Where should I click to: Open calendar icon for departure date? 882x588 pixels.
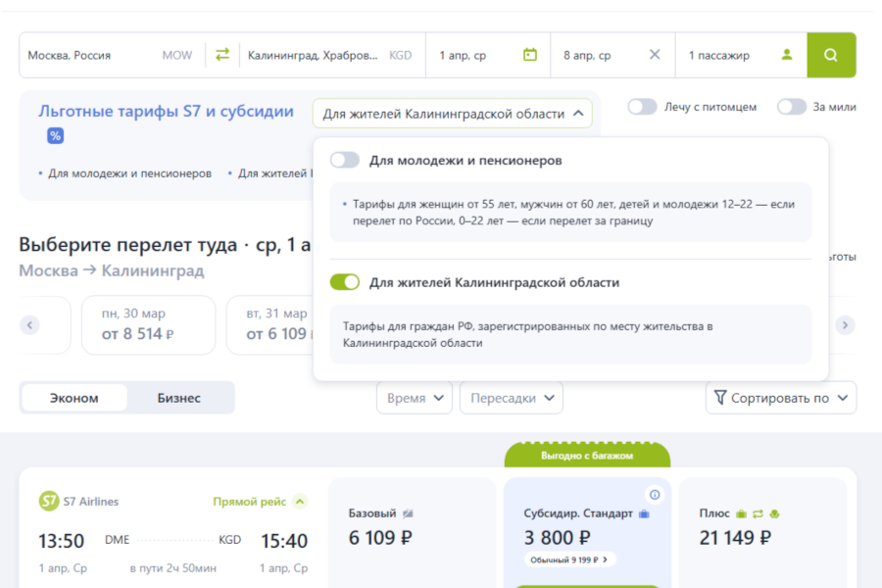click(530, 55)
